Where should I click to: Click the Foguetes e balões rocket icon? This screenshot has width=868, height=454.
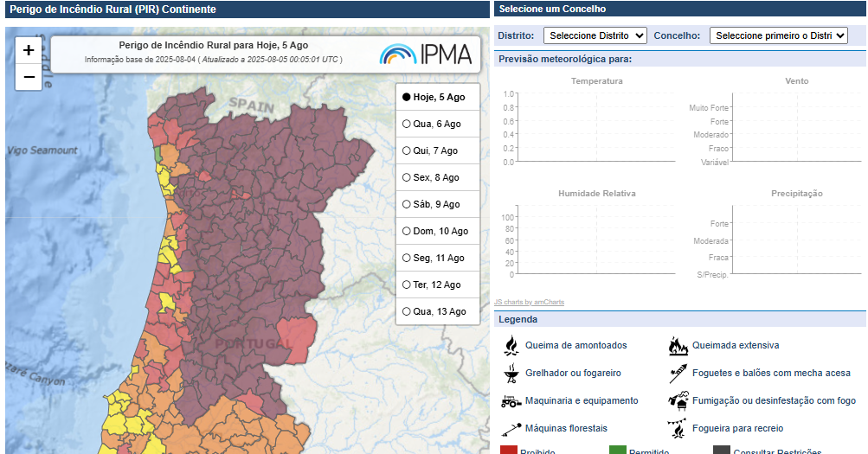tap(678, 374)
